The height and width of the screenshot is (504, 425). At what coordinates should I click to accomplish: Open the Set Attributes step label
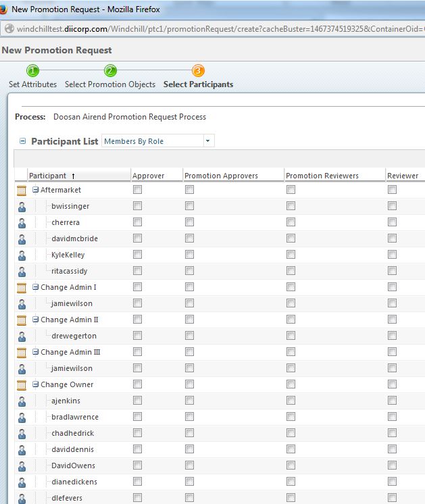click(33, 84)
